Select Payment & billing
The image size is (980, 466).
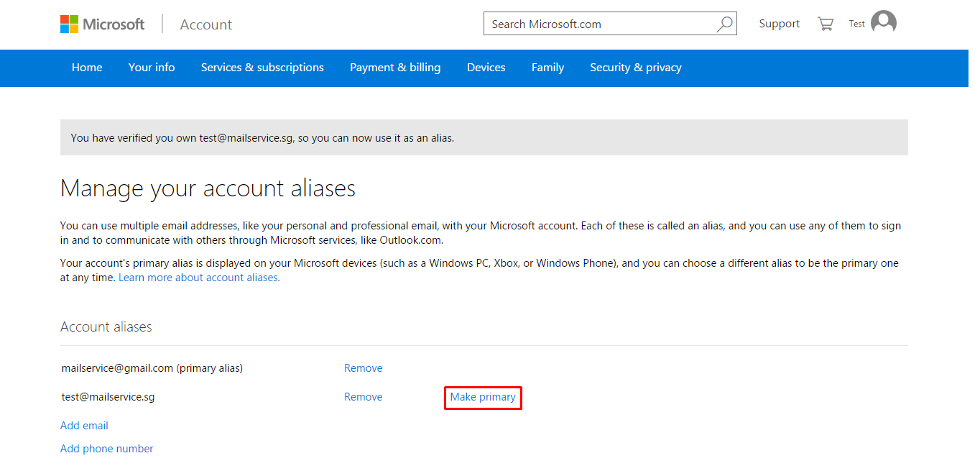[395, 68]
